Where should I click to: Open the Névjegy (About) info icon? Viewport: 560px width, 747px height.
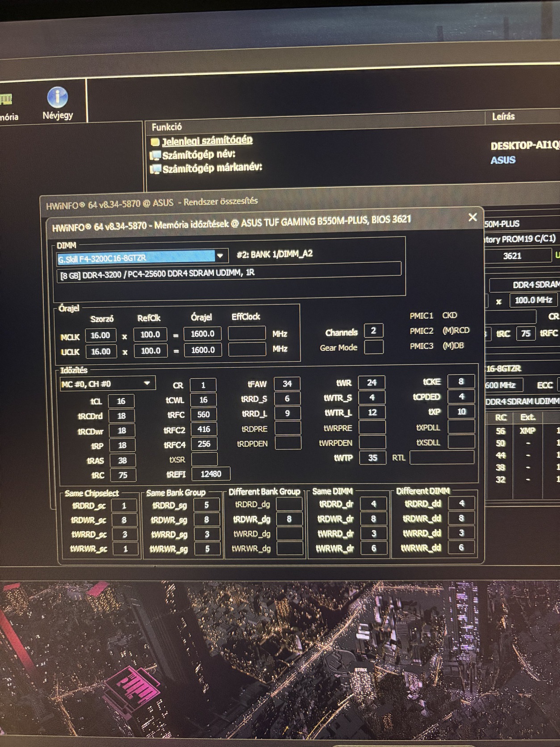58,104
